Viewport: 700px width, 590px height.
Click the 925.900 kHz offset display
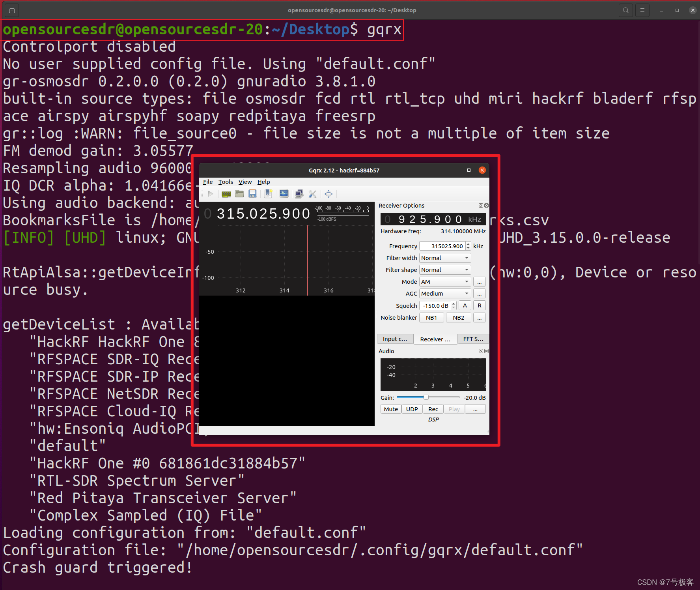point(433,219)
